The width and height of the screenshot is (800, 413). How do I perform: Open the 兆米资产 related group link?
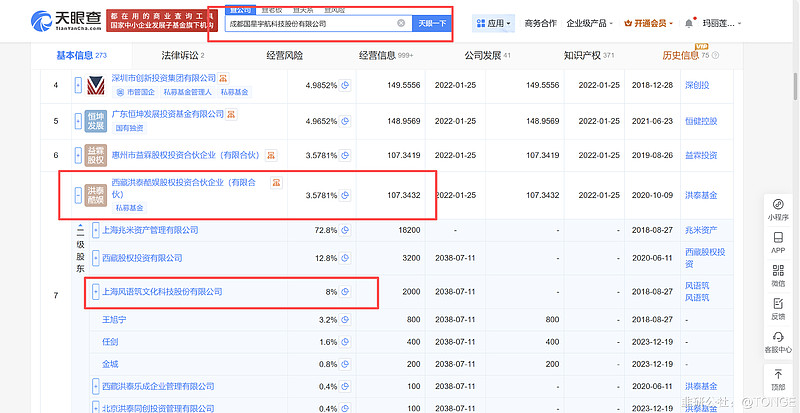(x=701, y=230)
